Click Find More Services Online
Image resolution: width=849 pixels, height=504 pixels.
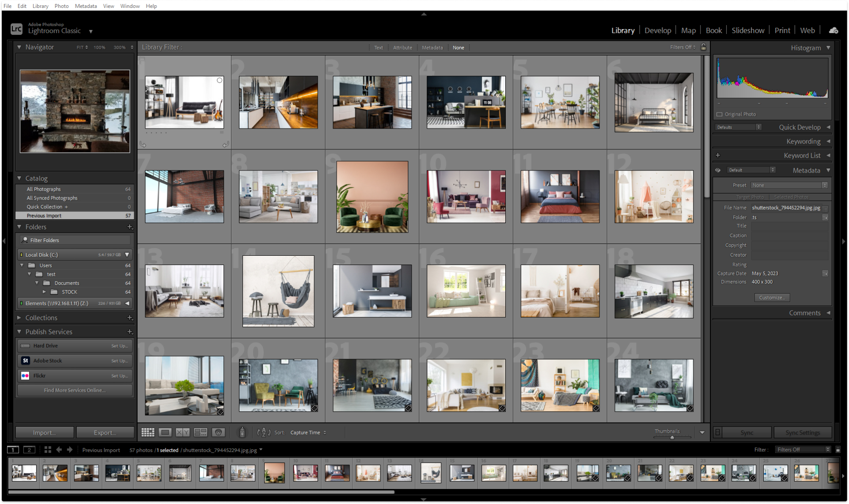75,390
